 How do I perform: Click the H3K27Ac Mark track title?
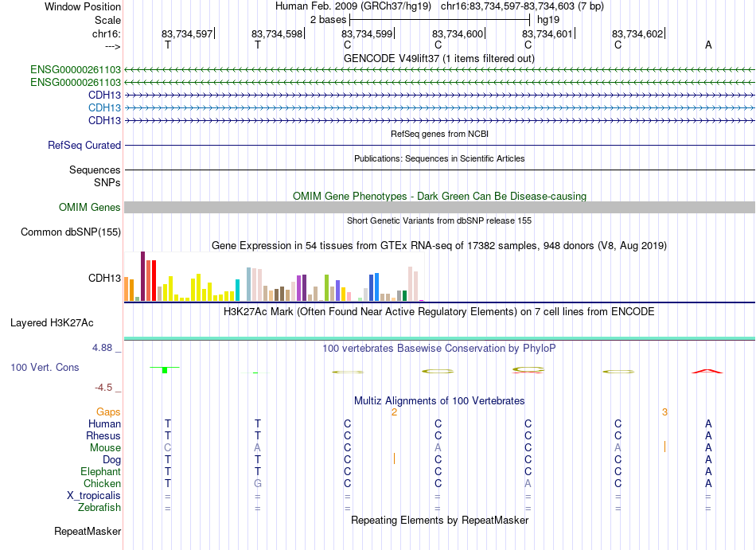click(x=438, y=312)
